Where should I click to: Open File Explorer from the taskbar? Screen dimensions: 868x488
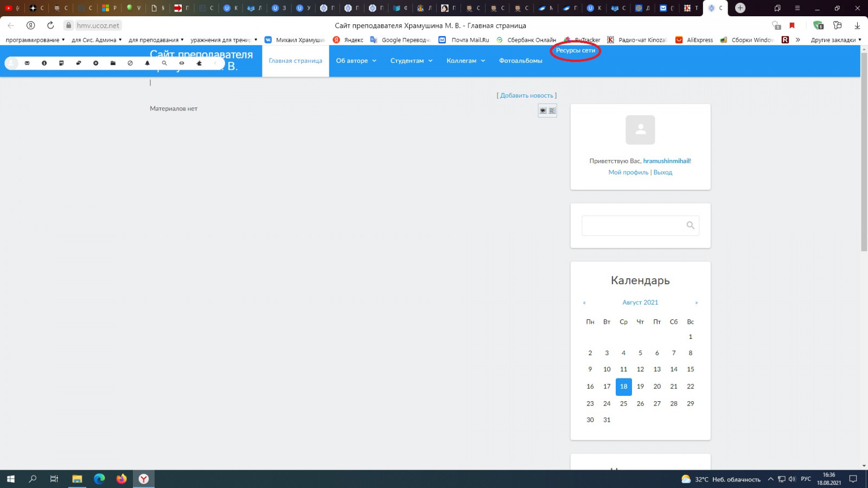pyautogui.click(x=77, y=479)
